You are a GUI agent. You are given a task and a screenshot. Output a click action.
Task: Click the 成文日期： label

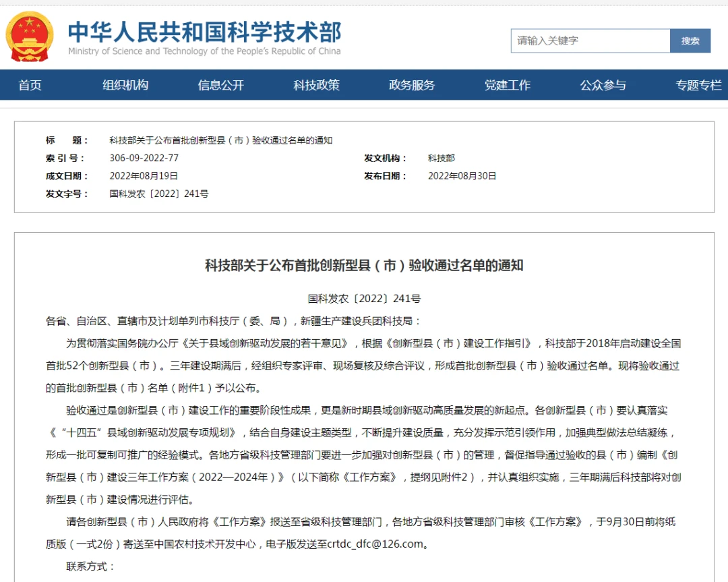(67, 176)
